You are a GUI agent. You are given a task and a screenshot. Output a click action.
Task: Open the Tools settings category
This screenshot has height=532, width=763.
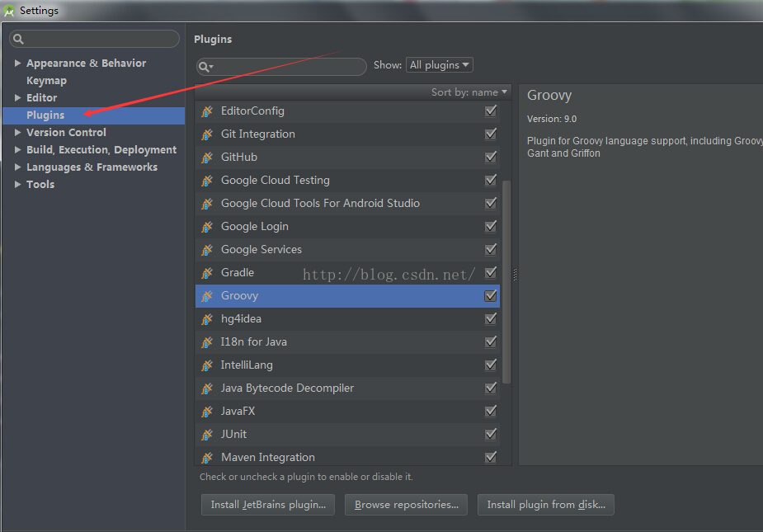[x=40, y=185]
